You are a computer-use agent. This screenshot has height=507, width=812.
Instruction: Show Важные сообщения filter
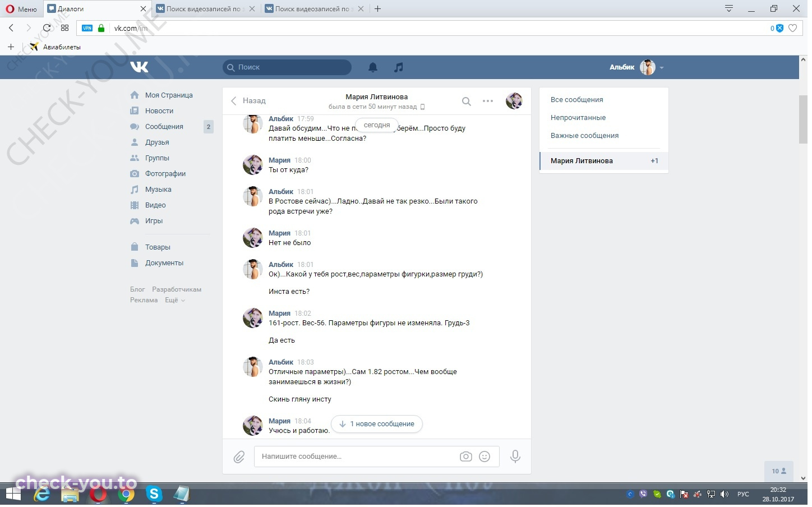click(x=584, y=136)
